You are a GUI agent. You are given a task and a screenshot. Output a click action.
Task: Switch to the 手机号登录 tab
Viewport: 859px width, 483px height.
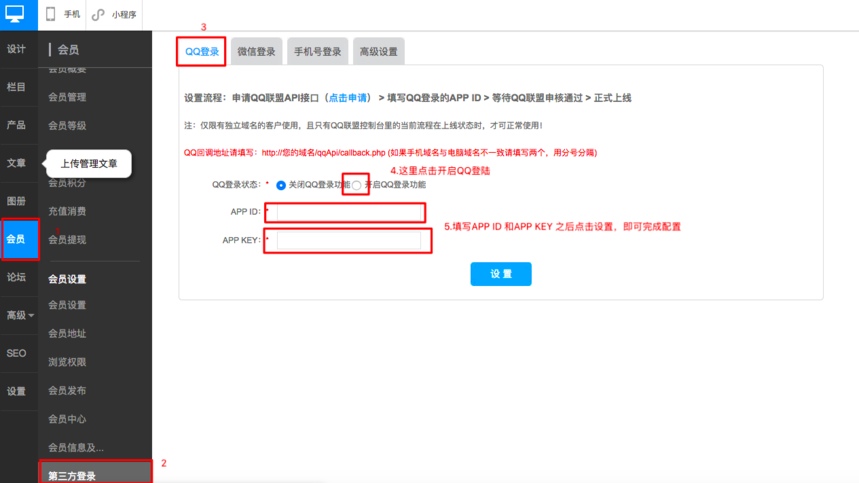coord(318,51)
